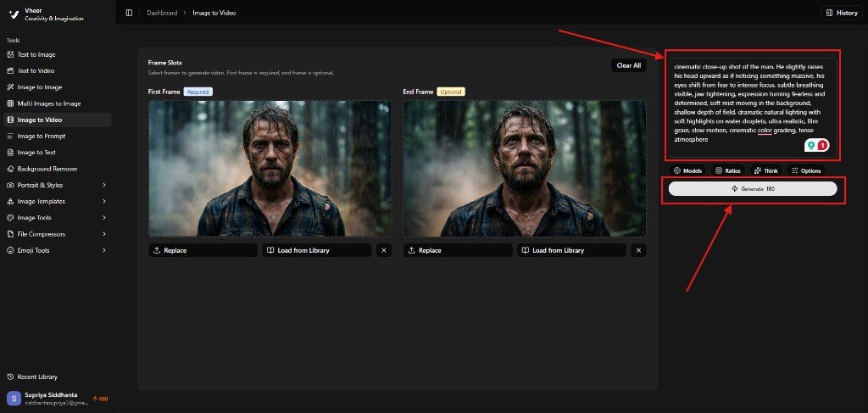The width and height of the screenshot is (868, 413).
Task: Click the green Grammarly icon in prompt
Action: point(811,146)
